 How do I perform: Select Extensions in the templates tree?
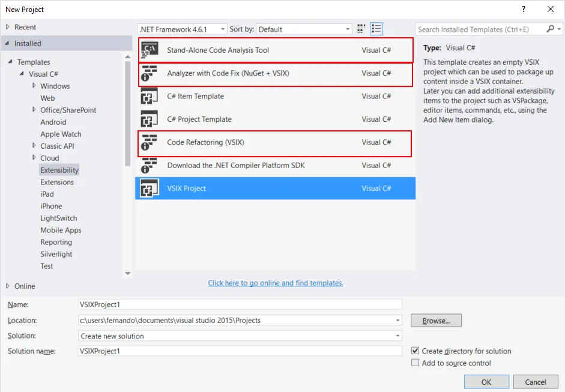(x=57, y=182)
